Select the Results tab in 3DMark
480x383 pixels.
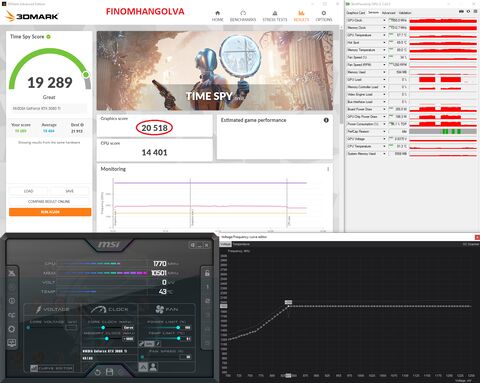(x=301, y=16)
